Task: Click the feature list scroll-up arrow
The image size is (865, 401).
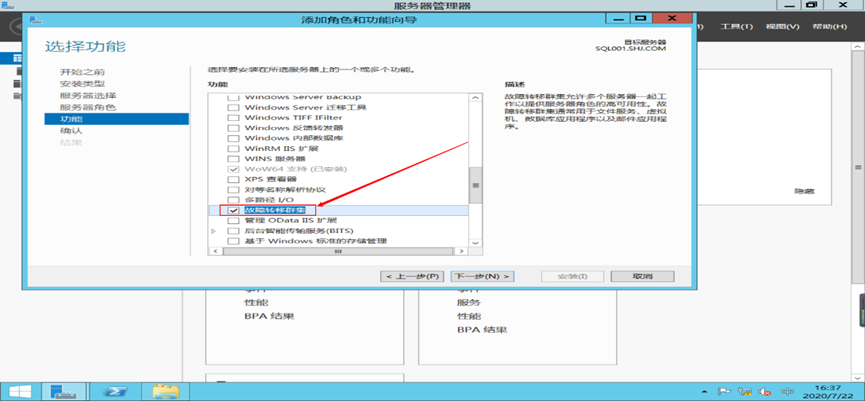Action: click(x=475, y=98)
